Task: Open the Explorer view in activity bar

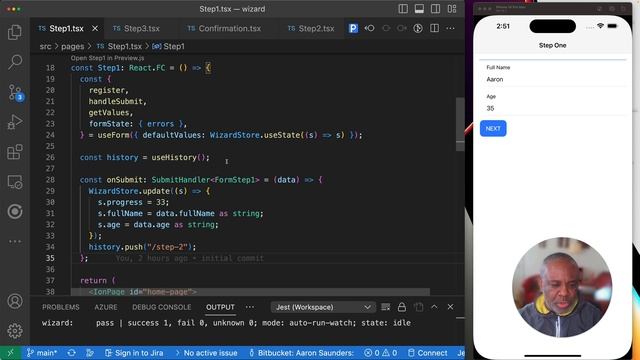Action: coord(15,32)
